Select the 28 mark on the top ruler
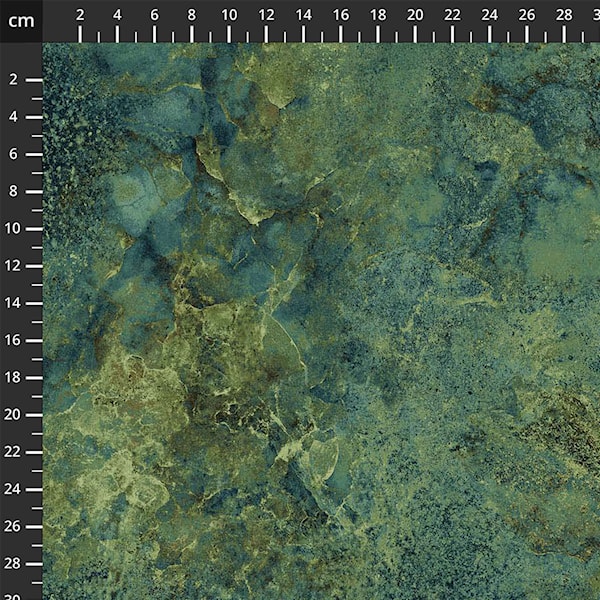600x600 pixels. click(564, 15)
